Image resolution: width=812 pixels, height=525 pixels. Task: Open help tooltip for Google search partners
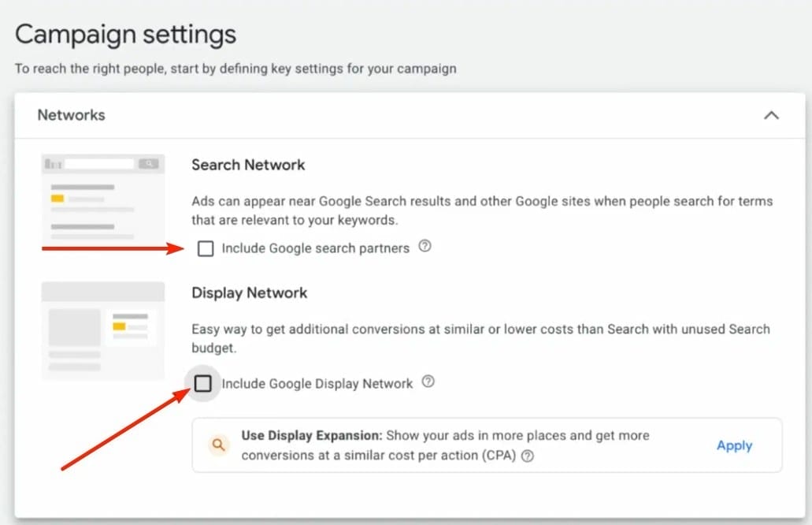[x=425, y=248]
